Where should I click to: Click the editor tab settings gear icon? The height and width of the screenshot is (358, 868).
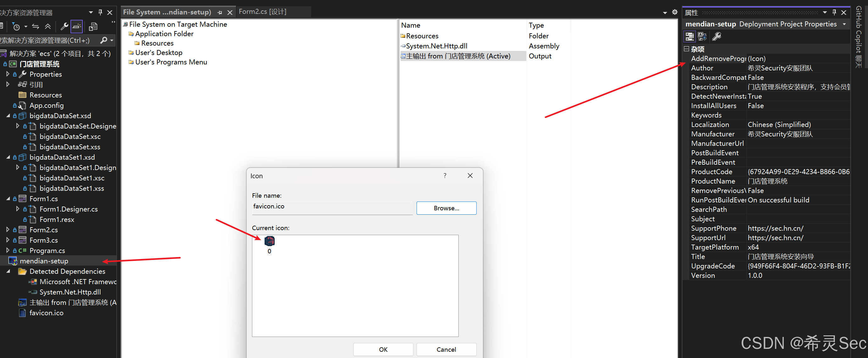tap(675, 12)
